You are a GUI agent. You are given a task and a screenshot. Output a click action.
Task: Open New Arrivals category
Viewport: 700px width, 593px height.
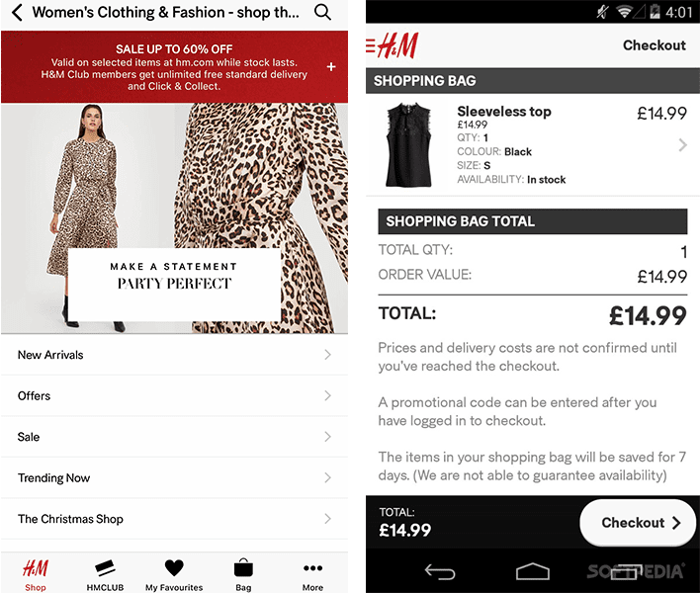pyautogui.click(x=175, y=355)
